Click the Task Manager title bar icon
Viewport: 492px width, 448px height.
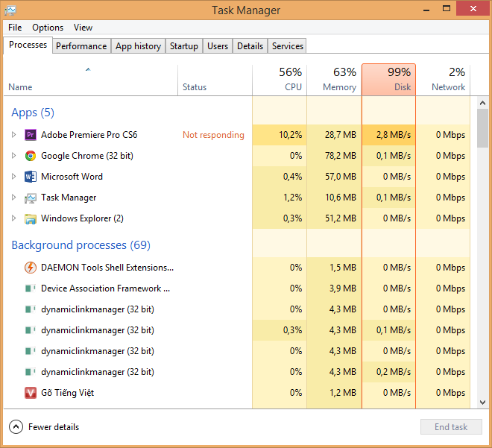click(10, 10)
